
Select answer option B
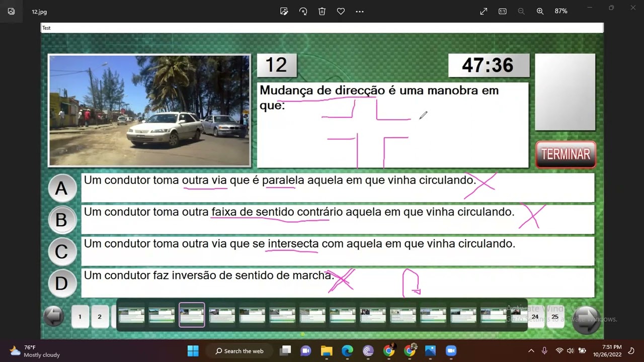click(x=61, y=220)
